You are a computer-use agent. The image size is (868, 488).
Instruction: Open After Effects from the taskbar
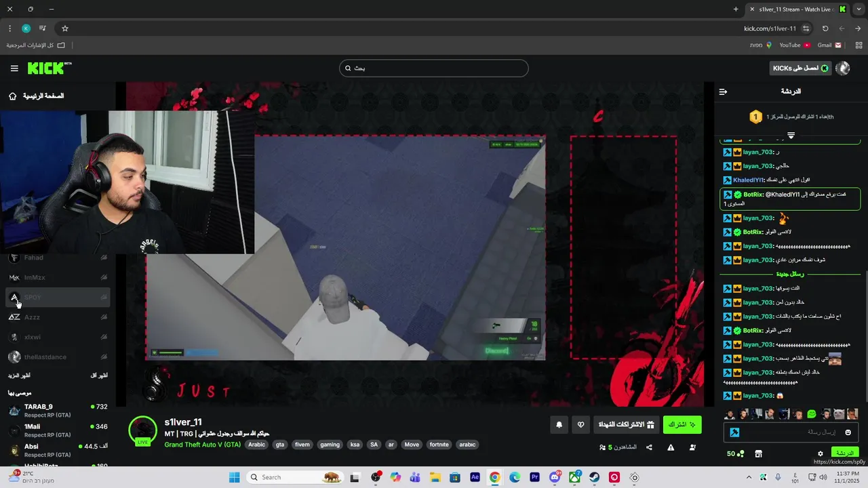475,477
